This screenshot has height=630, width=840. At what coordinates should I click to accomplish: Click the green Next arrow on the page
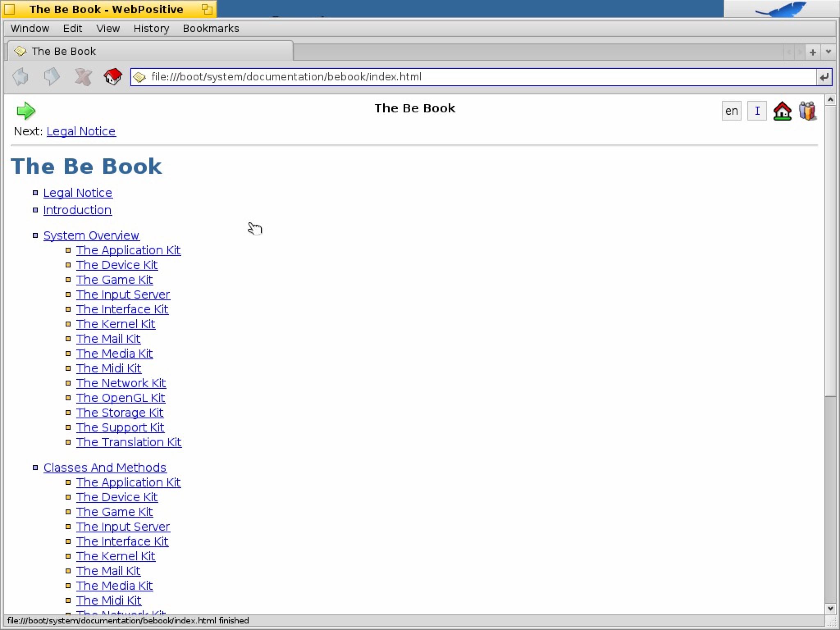click(26, 111)
